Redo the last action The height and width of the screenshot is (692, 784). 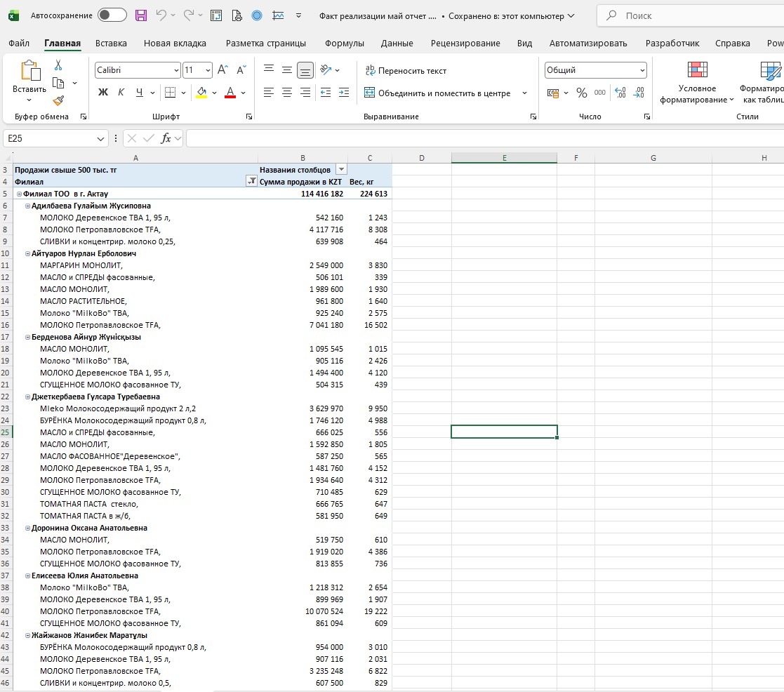coord(189,15)
